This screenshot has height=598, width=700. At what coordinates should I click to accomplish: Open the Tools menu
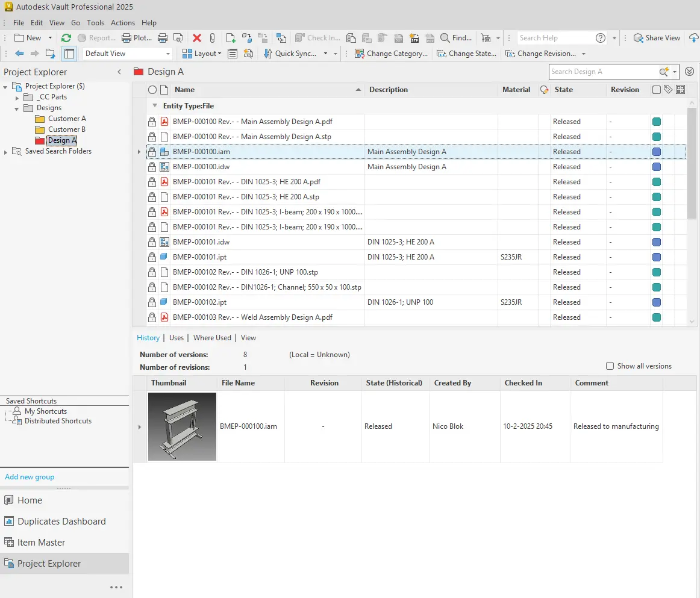coord(96,23)
